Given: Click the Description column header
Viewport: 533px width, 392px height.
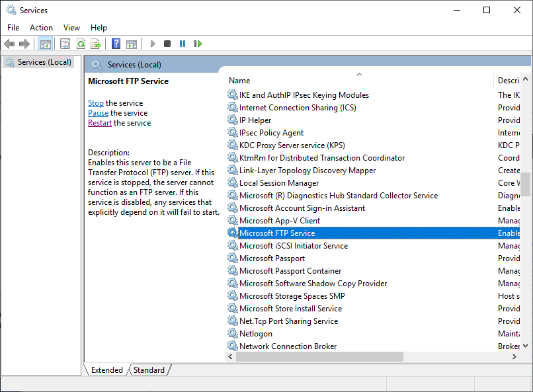Looking at the screenshot, I should (508, 81).
